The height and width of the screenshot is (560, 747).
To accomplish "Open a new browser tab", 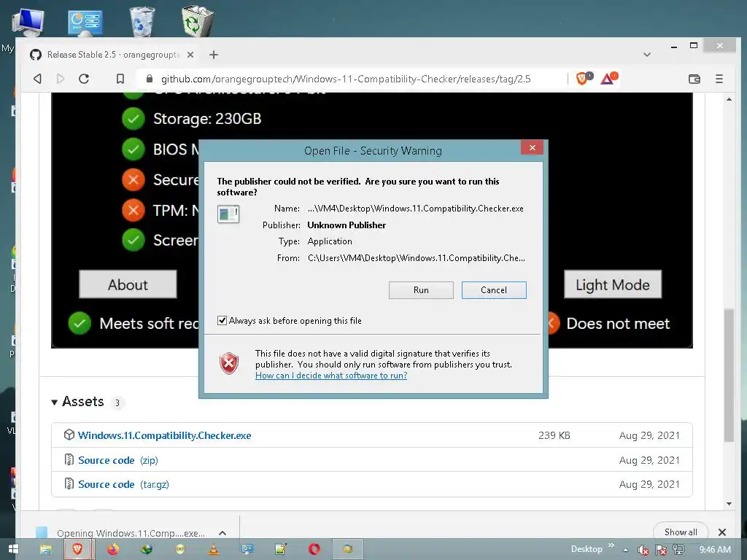I will tap(214, 55).
